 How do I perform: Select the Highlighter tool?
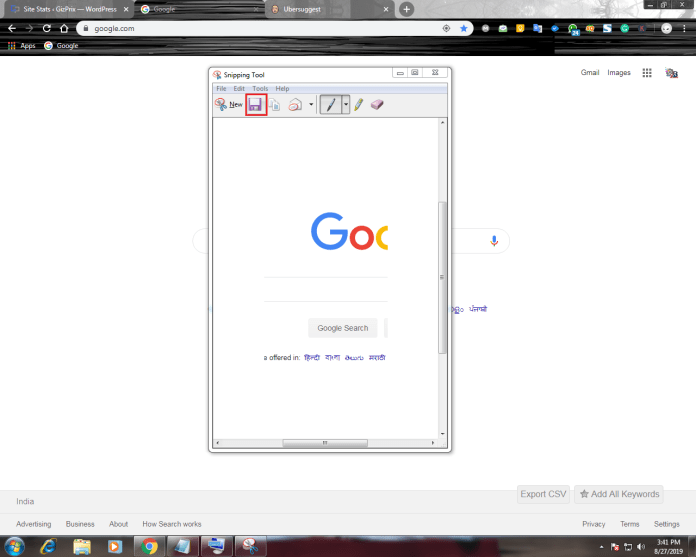(x=359, y=105)
